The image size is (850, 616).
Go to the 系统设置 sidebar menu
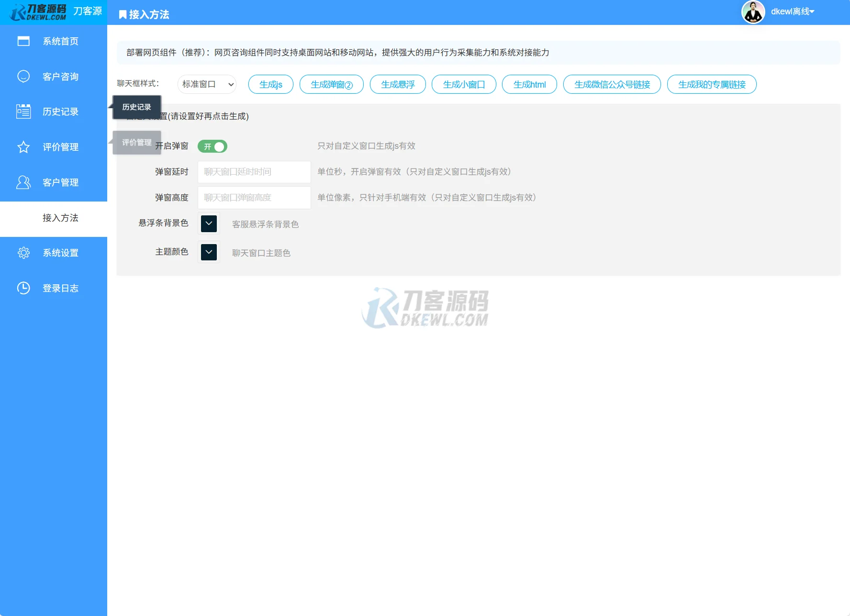click(x=60, y=252)
